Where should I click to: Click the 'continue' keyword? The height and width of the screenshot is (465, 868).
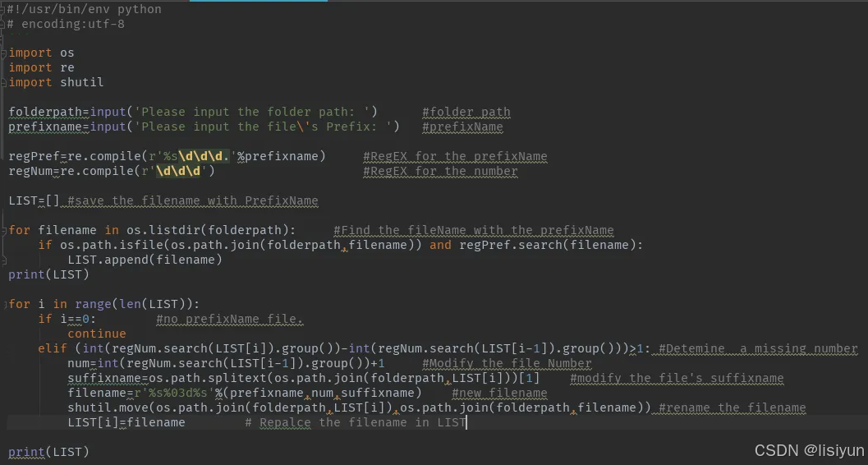tap(97, 334)
